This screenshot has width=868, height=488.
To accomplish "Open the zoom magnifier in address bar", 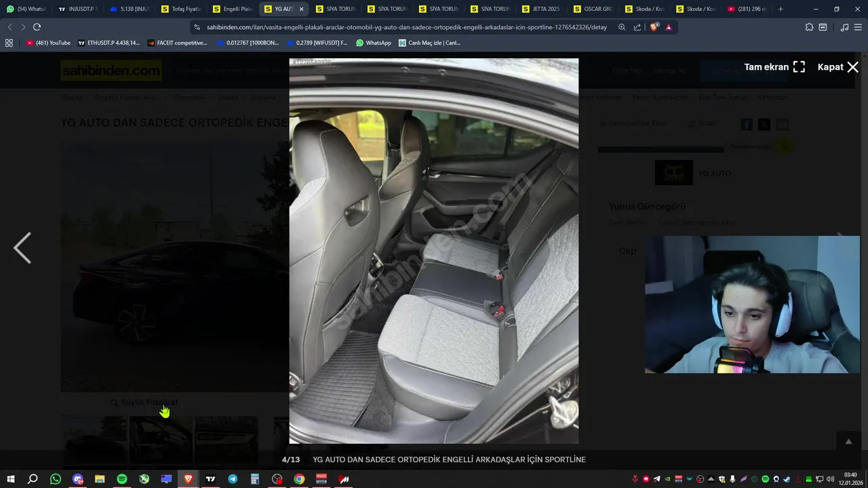I will coord(622,27).
